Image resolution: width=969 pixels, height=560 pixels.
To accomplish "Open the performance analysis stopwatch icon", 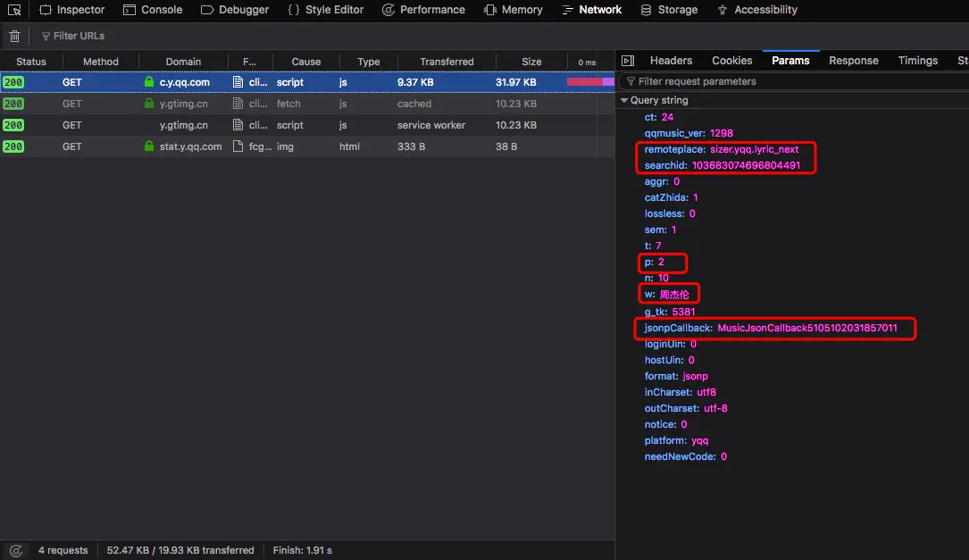I will (16, 550).
